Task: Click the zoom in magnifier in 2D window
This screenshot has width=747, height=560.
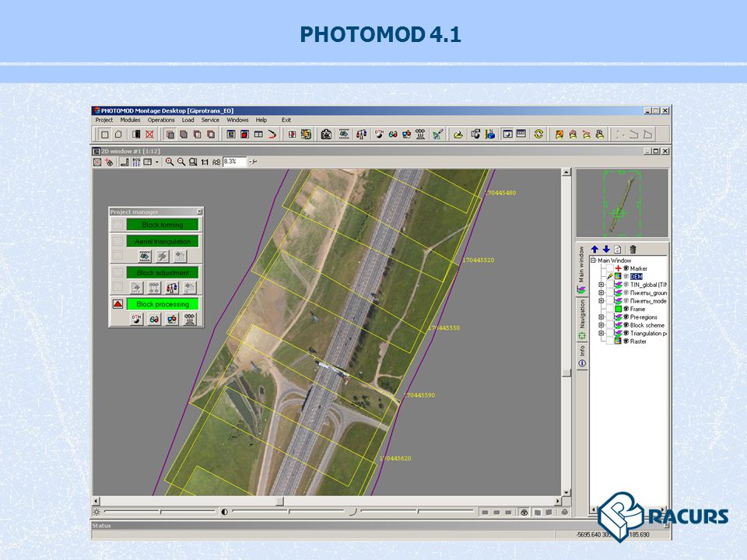Action: pos(169,162)
